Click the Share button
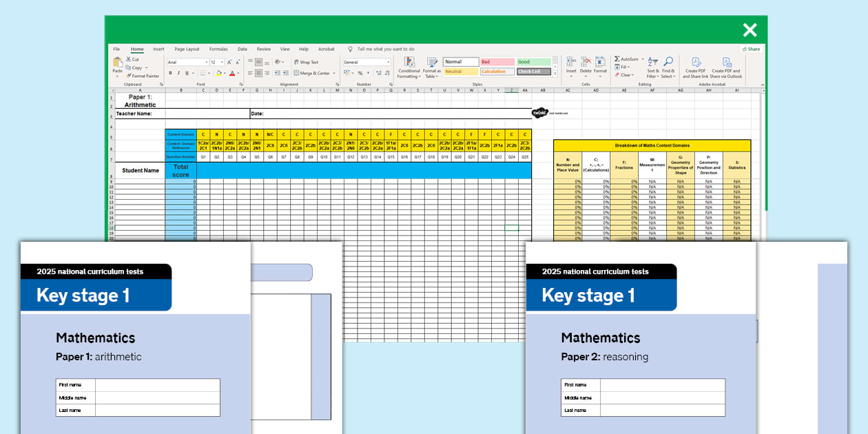 752,49
